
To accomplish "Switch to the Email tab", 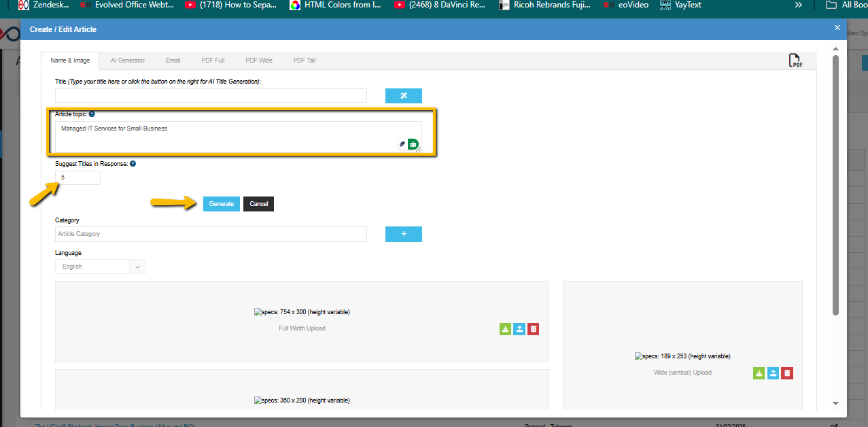I will tap(173, 61).
